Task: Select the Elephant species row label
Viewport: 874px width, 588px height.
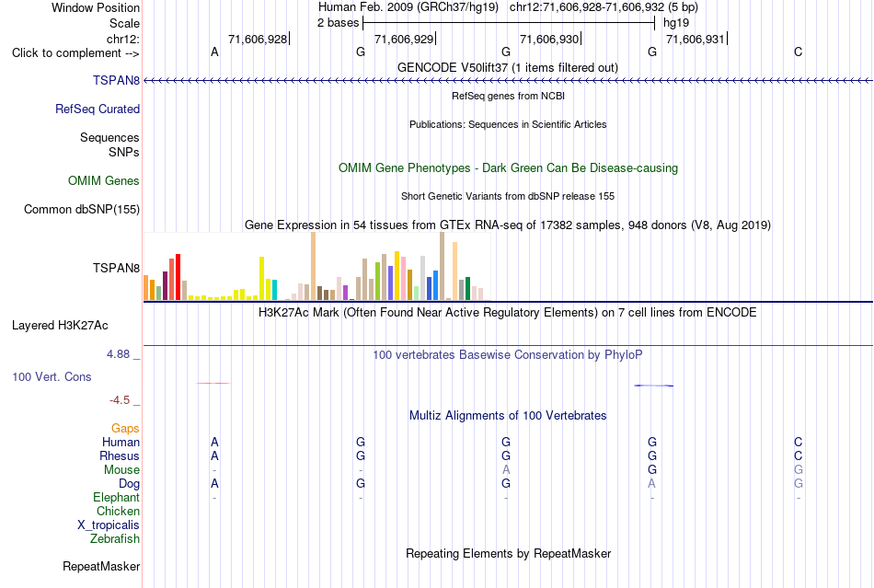Action: point(117,497)
